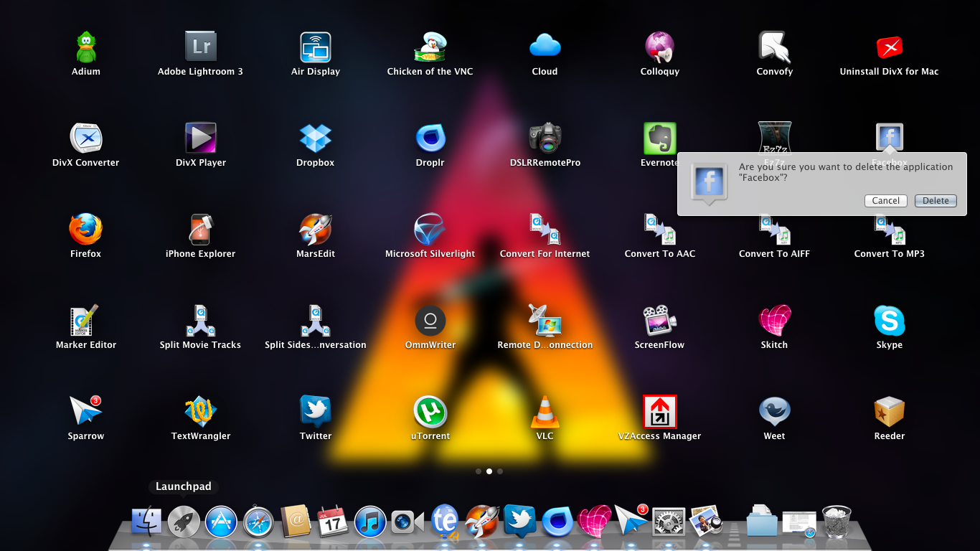Click Uninstall DivX for Mac icon

tap(890, 47)
